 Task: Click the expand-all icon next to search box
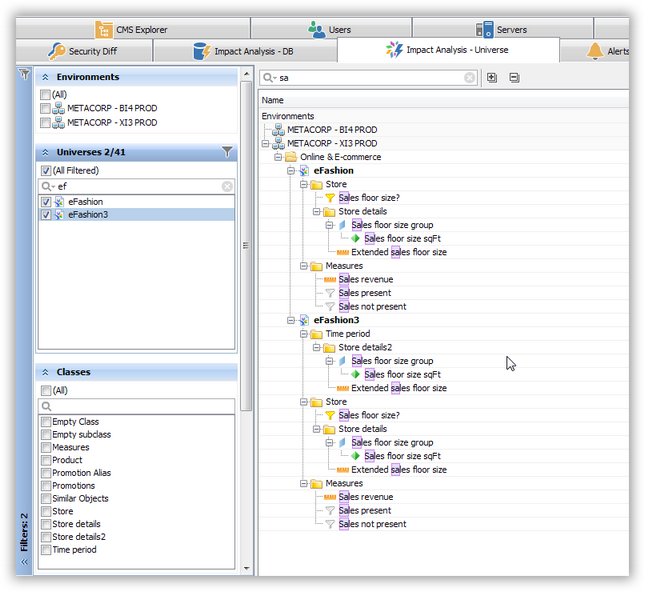coord(492,77)
